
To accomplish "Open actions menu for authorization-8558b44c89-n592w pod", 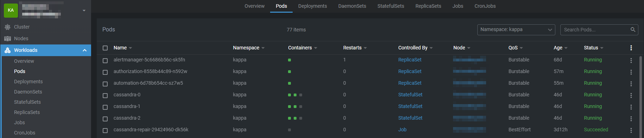I will click(x=631, y=72).
